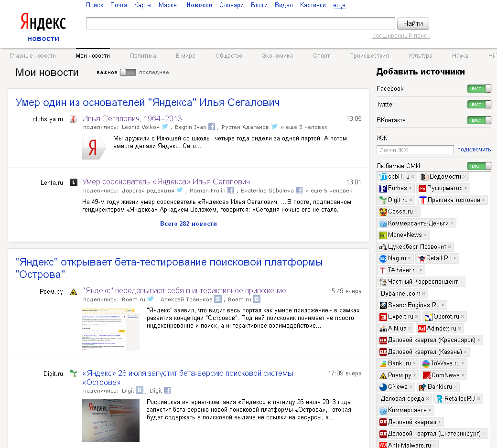Remove TAdviser.ru source tag
Viewport: 497px width, 448px height.
(x=421, y=270)
